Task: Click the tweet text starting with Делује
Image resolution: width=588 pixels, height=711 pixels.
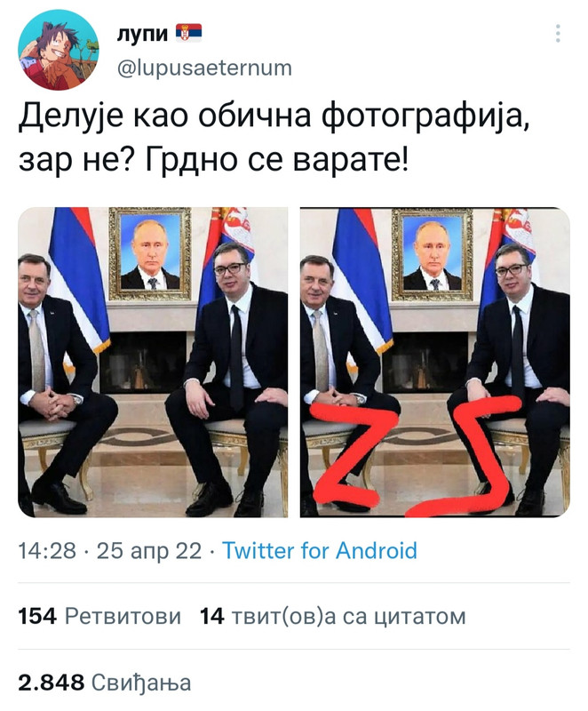Action: pyautogui.click(x=274, y=138)
